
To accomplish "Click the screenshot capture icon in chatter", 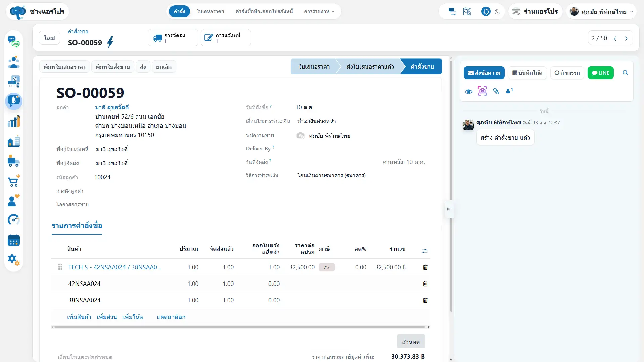I will coord(482,91).
